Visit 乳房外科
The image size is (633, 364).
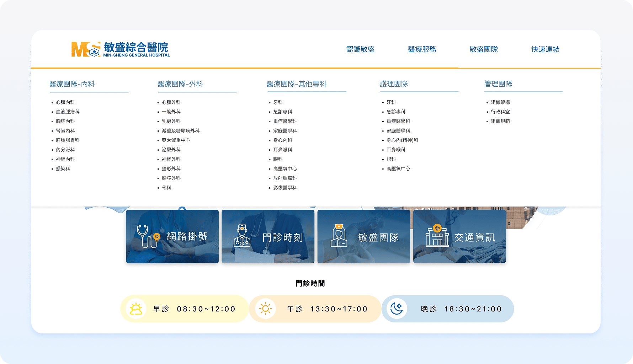click(x=171, y=121)
